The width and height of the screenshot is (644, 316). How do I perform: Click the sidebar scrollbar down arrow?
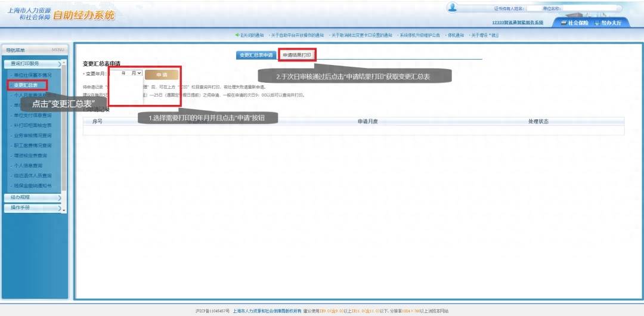coord(64,211)
